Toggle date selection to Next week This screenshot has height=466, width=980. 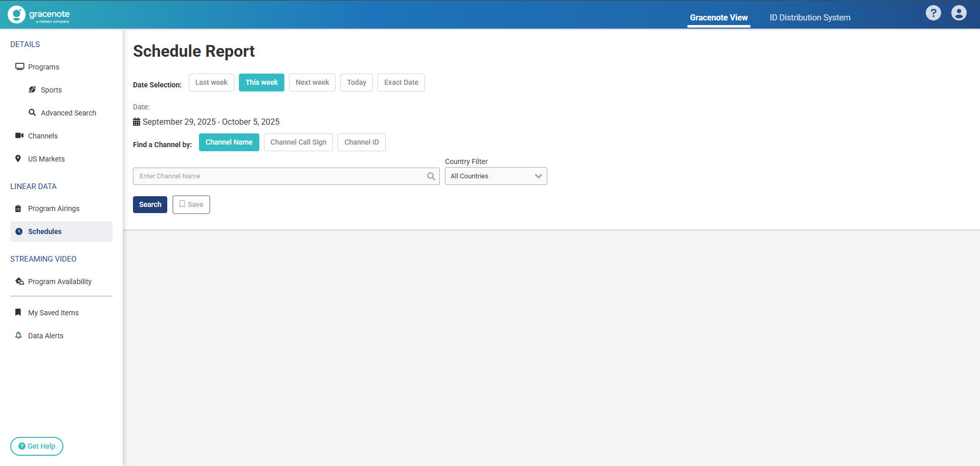[x=312, y=83]
